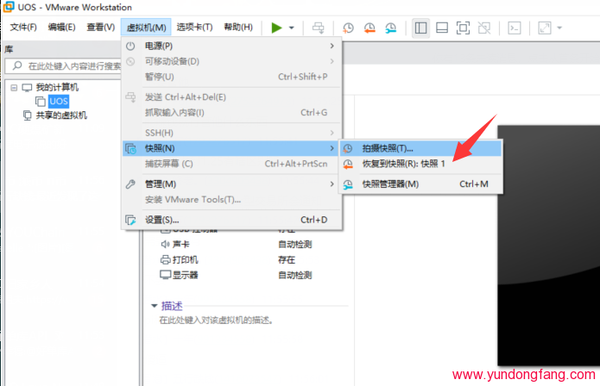Click the manager icon beside 快照管理器(M)
This screenshot has width=600, height=386.
[348, 184]
